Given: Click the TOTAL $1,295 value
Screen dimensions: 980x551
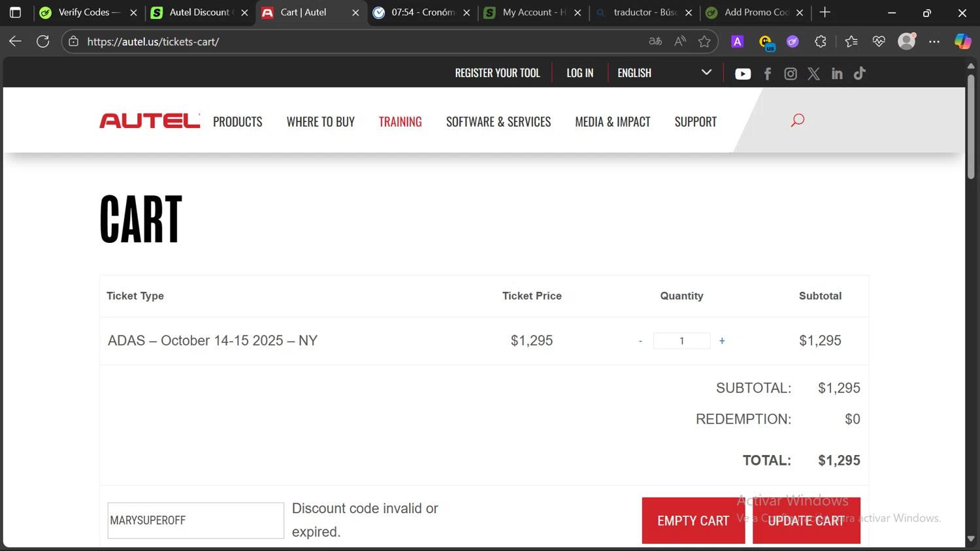Looking at the screenshot, I should pyautogui.click(x=839, y=460).
